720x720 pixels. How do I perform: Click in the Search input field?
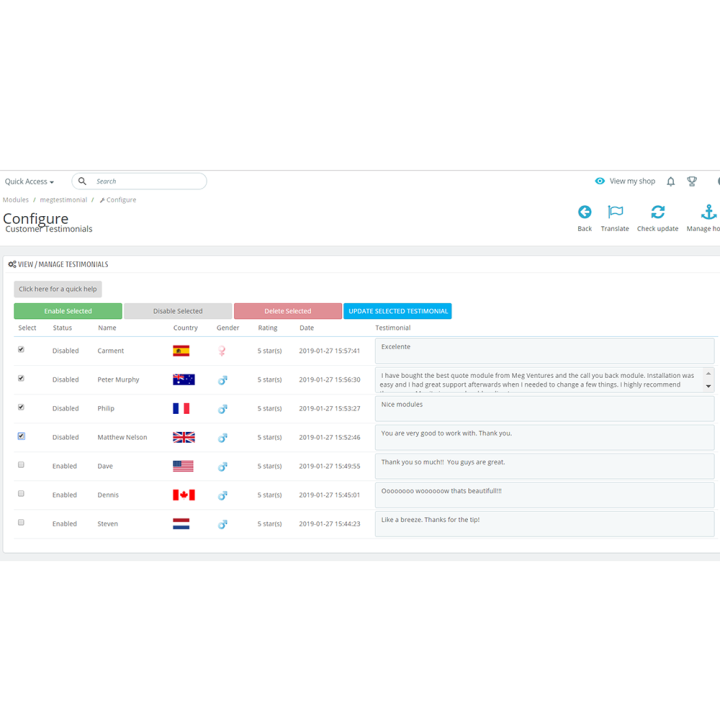139,181
